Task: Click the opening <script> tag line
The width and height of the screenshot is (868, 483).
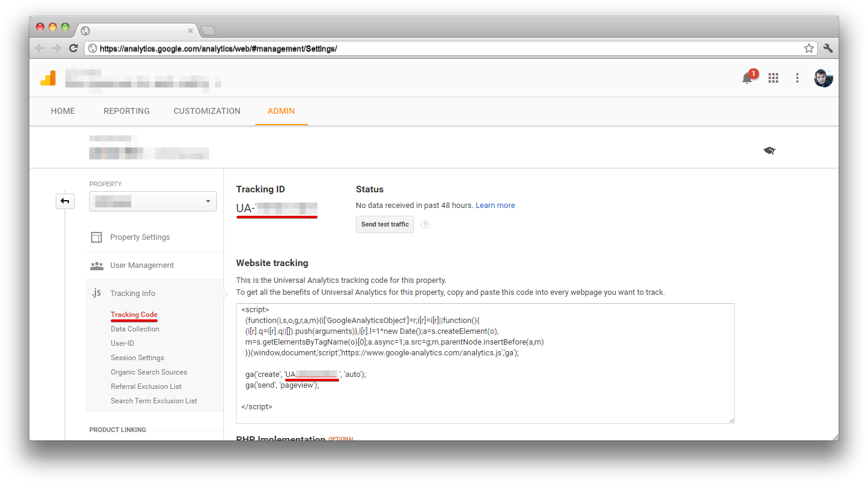Action: (x=255, y=310)
